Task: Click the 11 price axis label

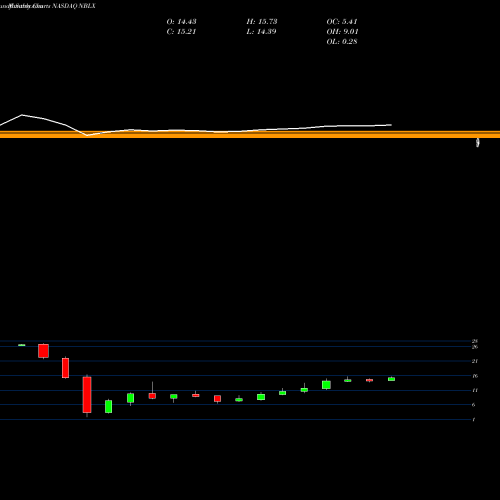Action: coord(475,390)
